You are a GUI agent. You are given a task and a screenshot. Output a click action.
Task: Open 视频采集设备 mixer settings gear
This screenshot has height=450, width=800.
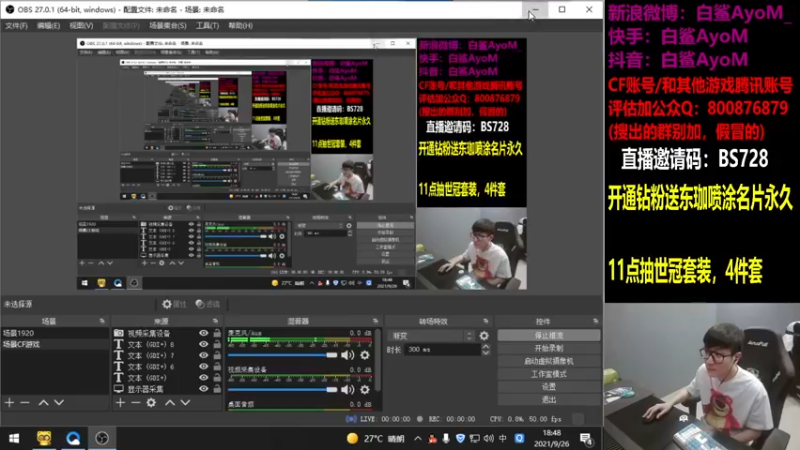[x=365, y=390]
